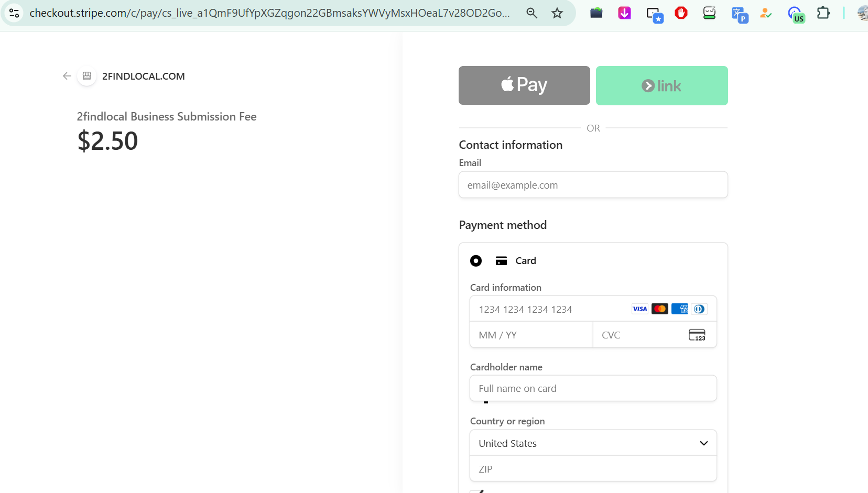Image resolution: width=868 pixels, height=493 pixels.
Task: Pay with the Apple Pay button
Action: coord(524,85)
